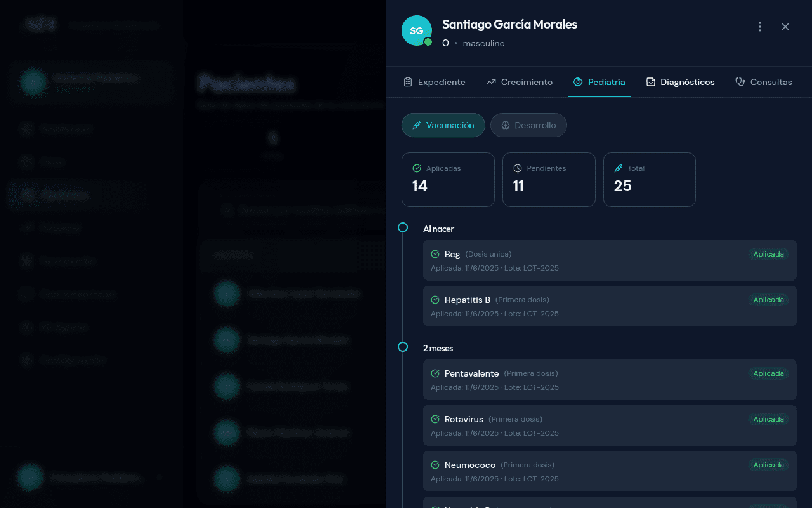Image resolution: width=812 pixels, height=508 pixels.
Task: Click the 'Al nacer' timeline marker
Action: [x=403, y=227]
